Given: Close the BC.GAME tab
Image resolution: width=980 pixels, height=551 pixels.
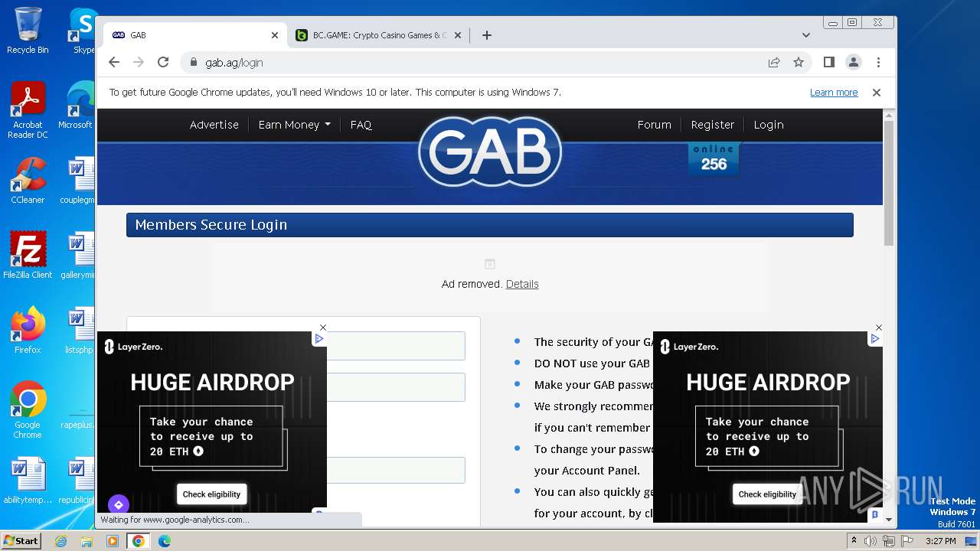Looking at the screenshot, I should (x=458, y=35).
